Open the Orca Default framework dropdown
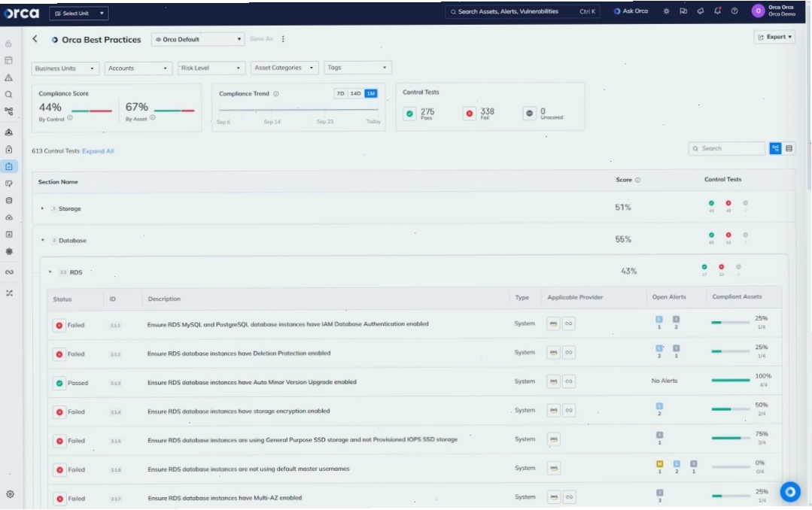This screenshot has height=510, width=812. pos(198,39)
